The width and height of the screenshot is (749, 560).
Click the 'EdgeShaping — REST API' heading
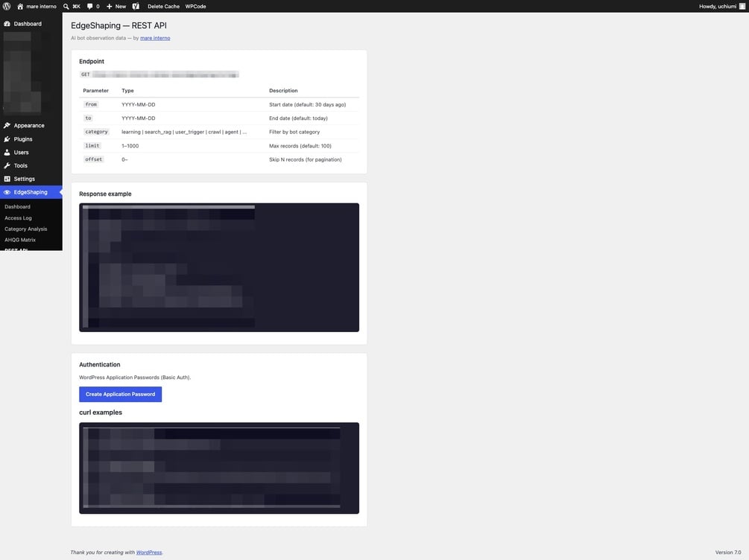[x=119, y=26]
